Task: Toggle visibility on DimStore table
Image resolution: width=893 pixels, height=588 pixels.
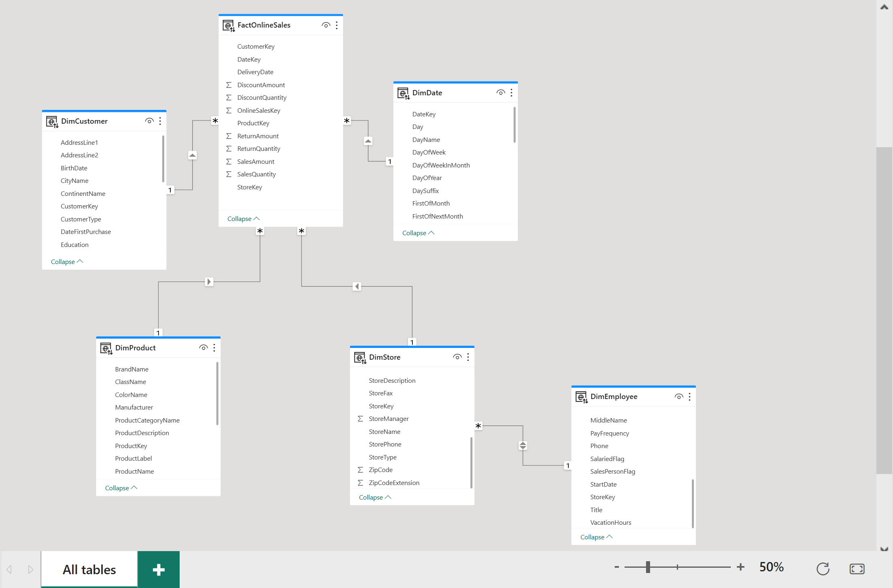Action: click(x=457, y=356)
